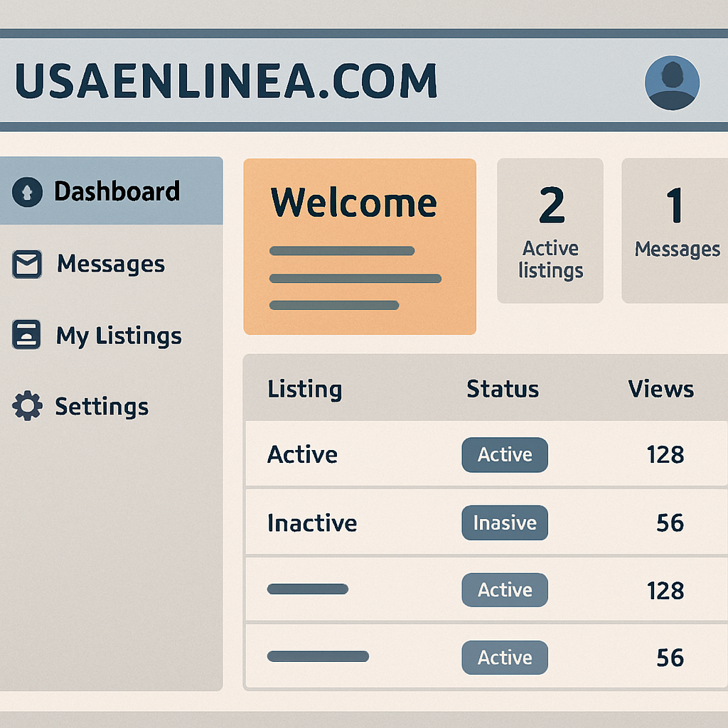Click the USAENLINEA.COM site logo
This screenshot has height=728, width=728.
pos(225,82)
